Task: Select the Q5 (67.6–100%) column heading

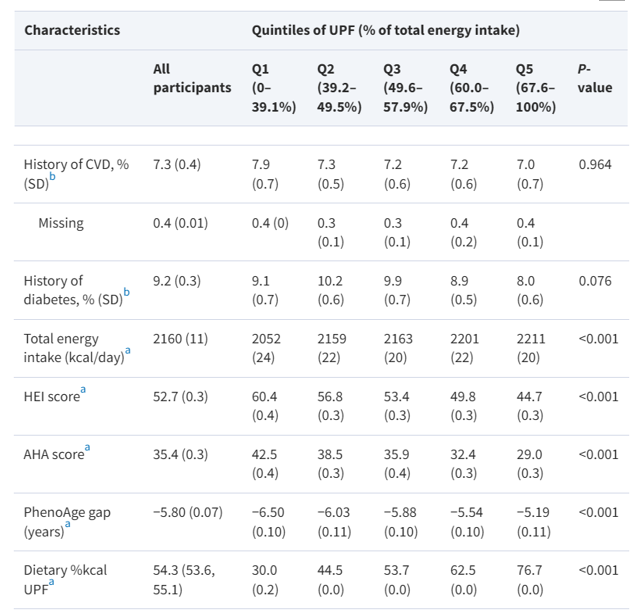Action: click(536, 87)
